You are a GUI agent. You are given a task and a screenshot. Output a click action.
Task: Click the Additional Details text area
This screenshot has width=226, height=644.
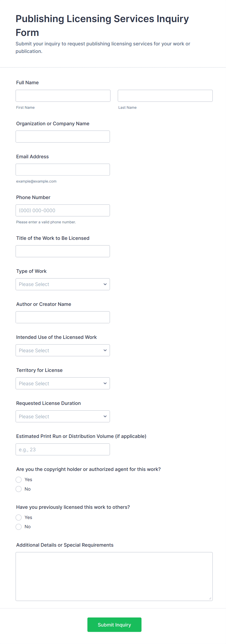point(114,576)
